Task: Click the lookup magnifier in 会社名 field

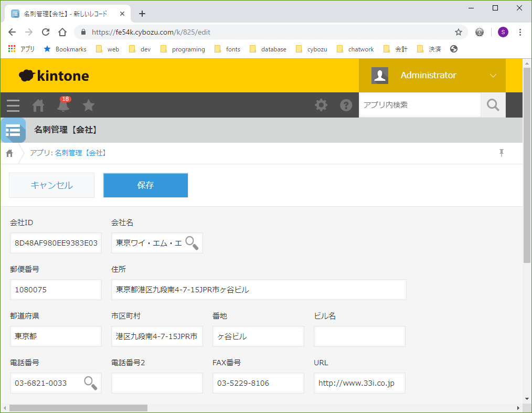Action: [191, 243]
